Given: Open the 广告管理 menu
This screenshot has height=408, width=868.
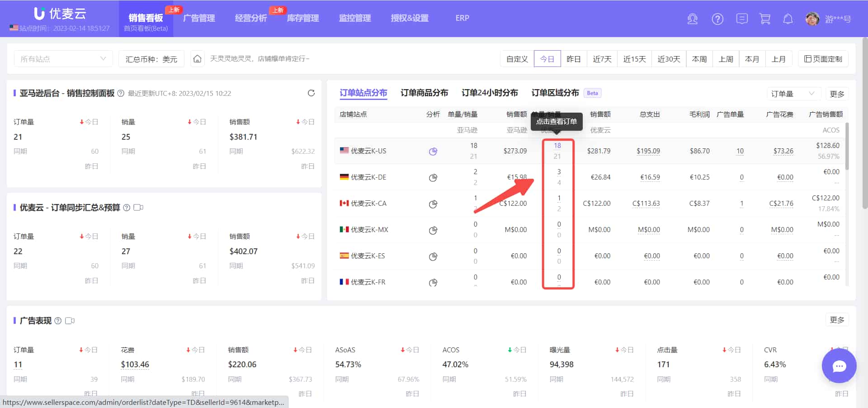Looking at the screenshot, I should pyautogui.click(x=199, y=18).
